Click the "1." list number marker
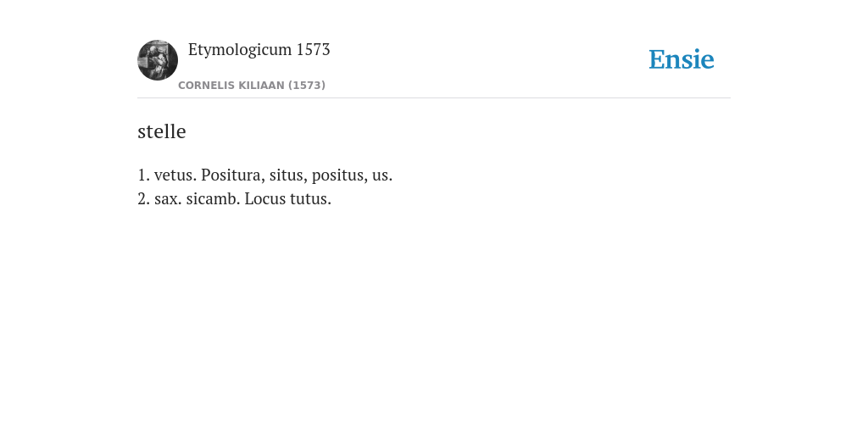This screenshot has height=434, width=868. tap(144, 175)
